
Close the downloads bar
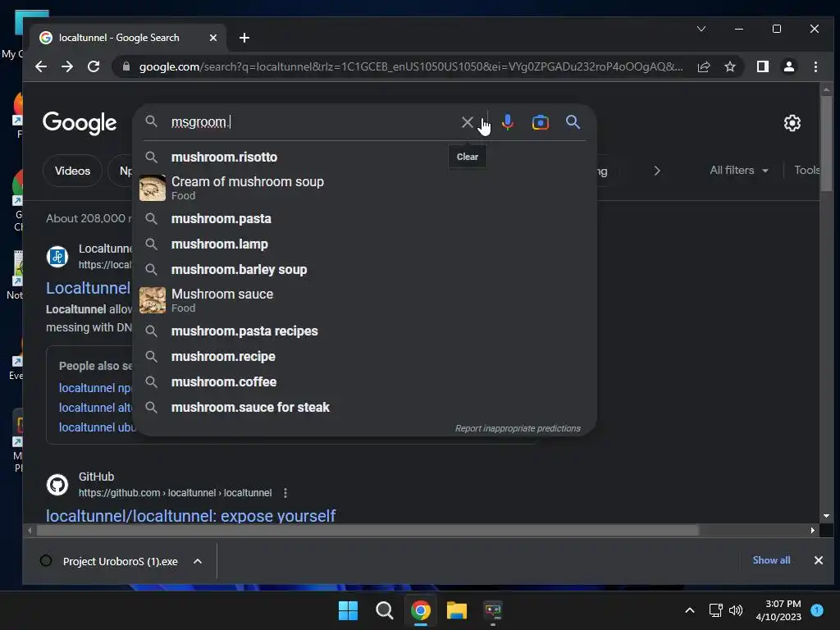(x=818, y=560)
